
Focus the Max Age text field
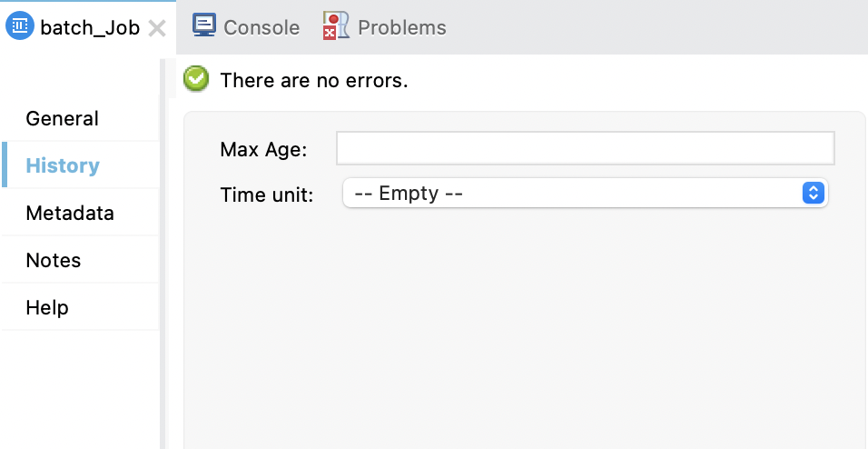pos(585,148)
